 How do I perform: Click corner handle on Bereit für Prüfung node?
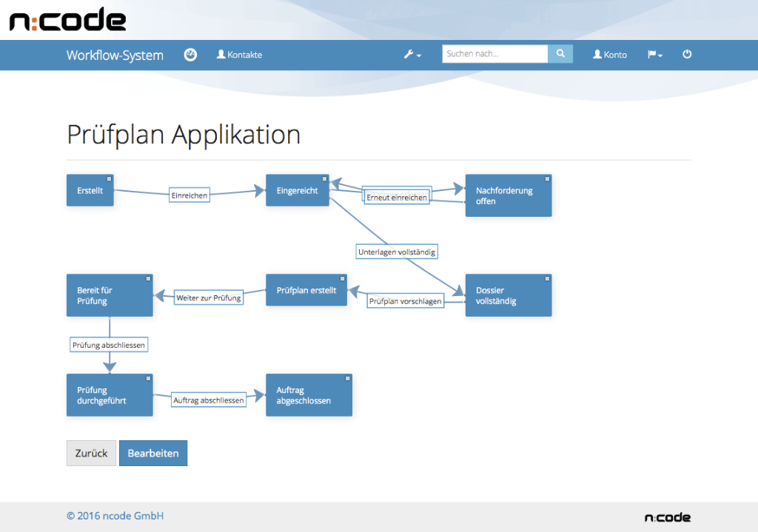tap(148, 279)
